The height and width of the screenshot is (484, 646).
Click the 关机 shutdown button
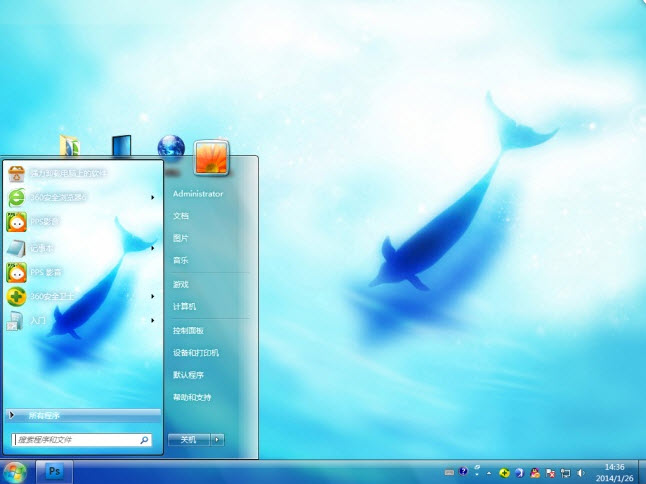point(189,440)
